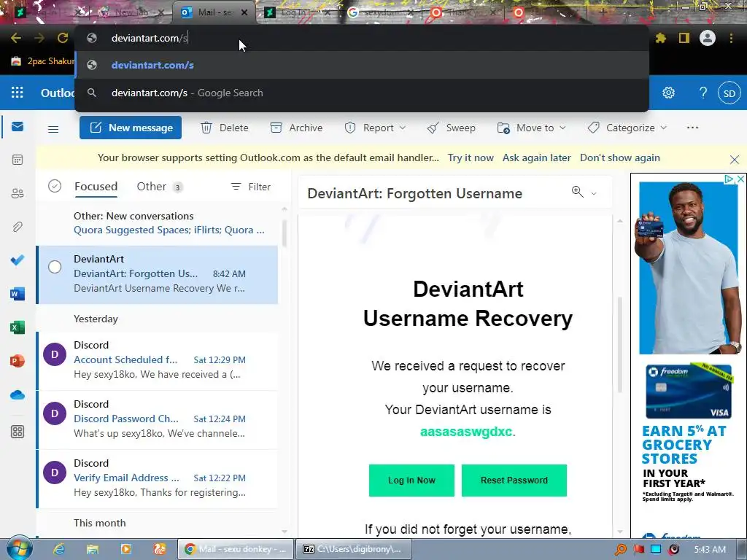Open Discord Account Scheduled email
Viewport: 747px width, 560px height.
(158, 360)
